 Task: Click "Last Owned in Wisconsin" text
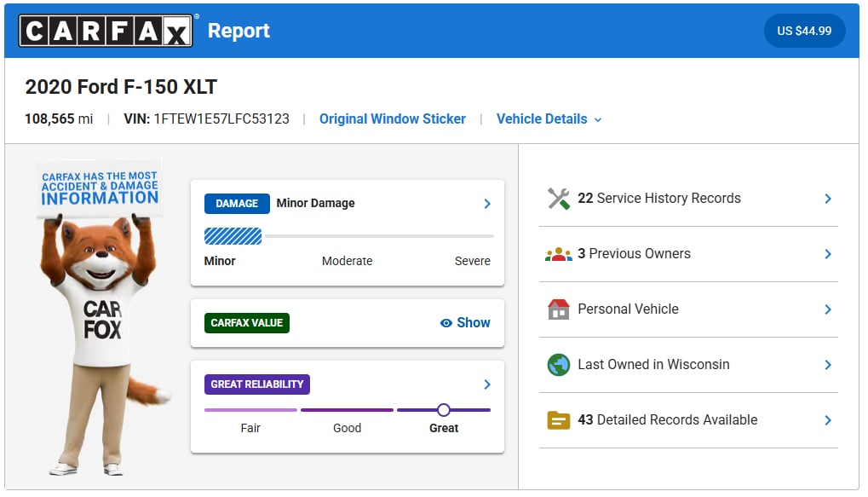click(x=653, y=365)
